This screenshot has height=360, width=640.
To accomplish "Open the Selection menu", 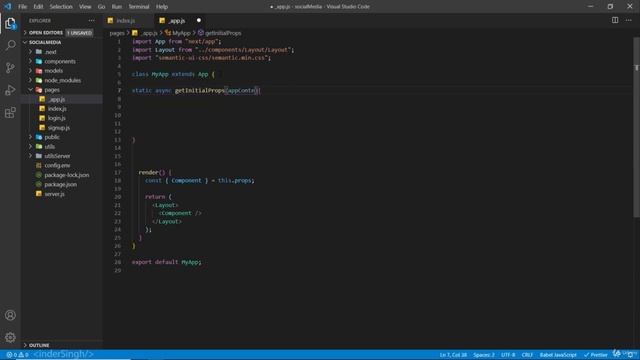I will pos(61,7).
